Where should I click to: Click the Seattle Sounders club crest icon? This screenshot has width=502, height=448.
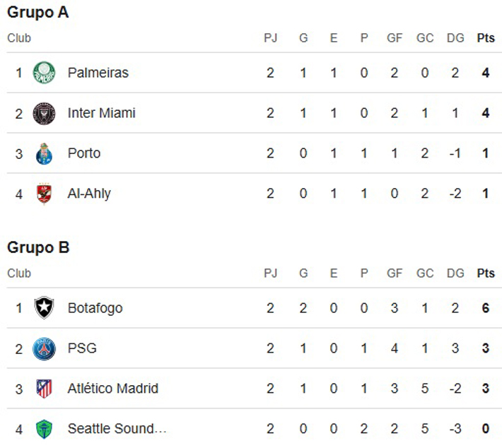click(44, 429)
